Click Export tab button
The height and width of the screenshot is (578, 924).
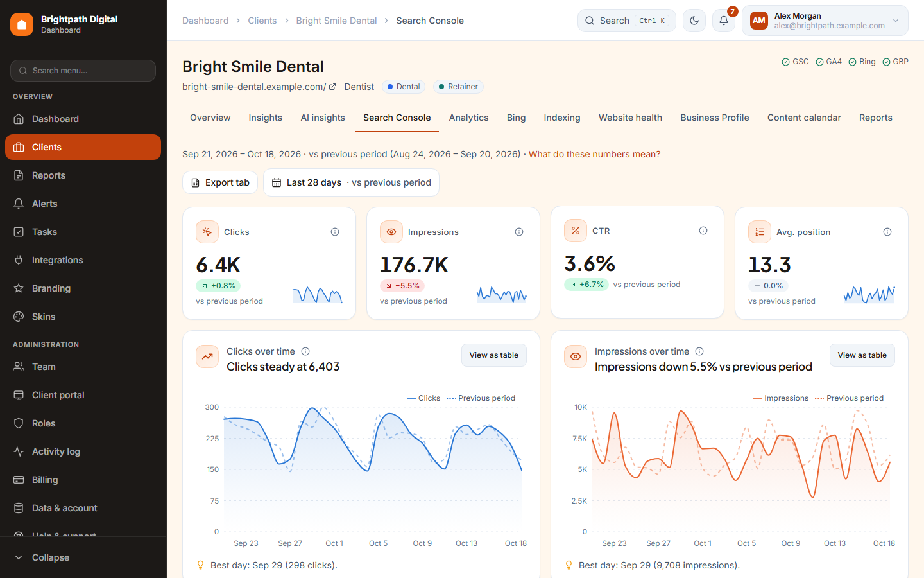pos(220,182)
